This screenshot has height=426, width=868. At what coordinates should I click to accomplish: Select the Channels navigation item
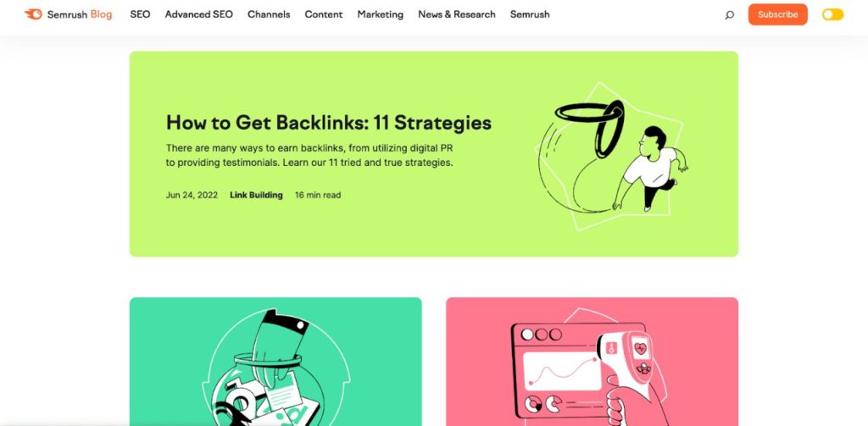pyautogui.click(x=269, y=14)
